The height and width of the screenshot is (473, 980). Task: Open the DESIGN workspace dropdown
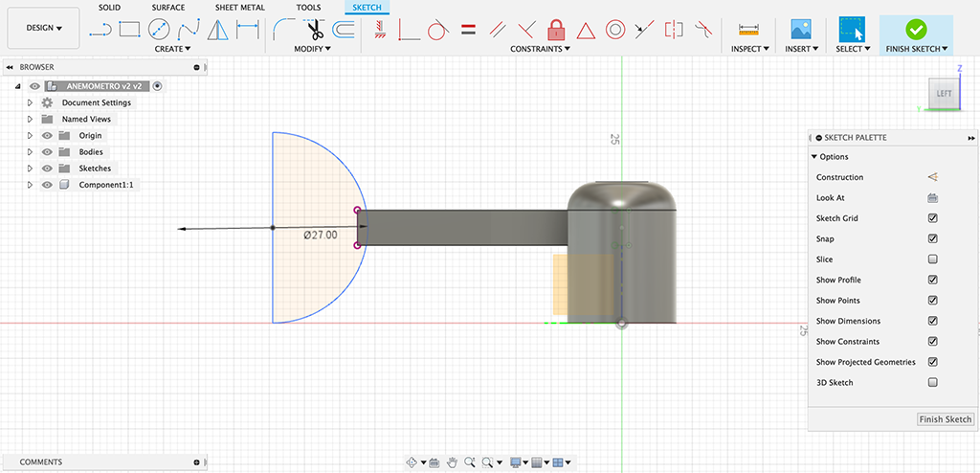(x=43, y=28)
